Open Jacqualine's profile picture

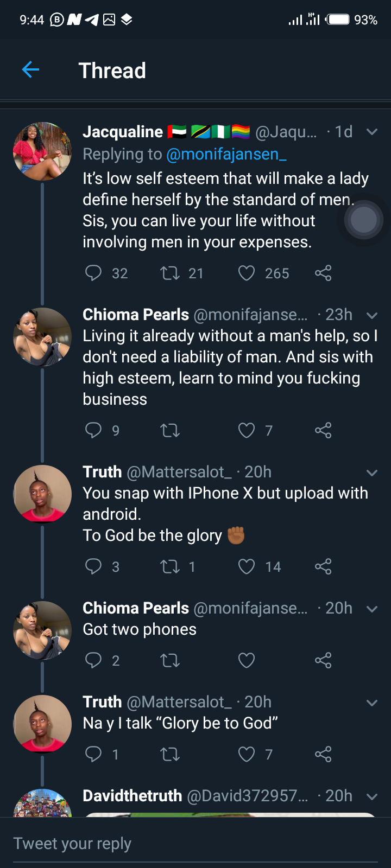pos(42,151)
